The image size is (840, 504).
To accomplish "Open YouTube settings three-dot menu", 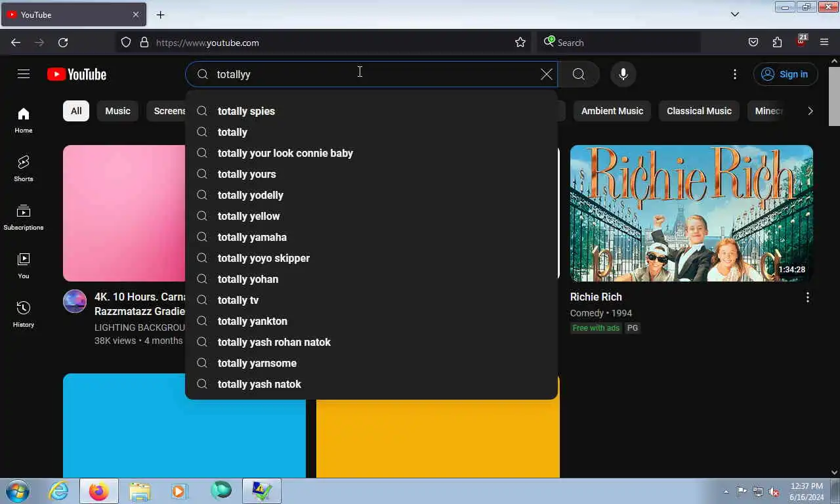I will click(x=735, y=74).
